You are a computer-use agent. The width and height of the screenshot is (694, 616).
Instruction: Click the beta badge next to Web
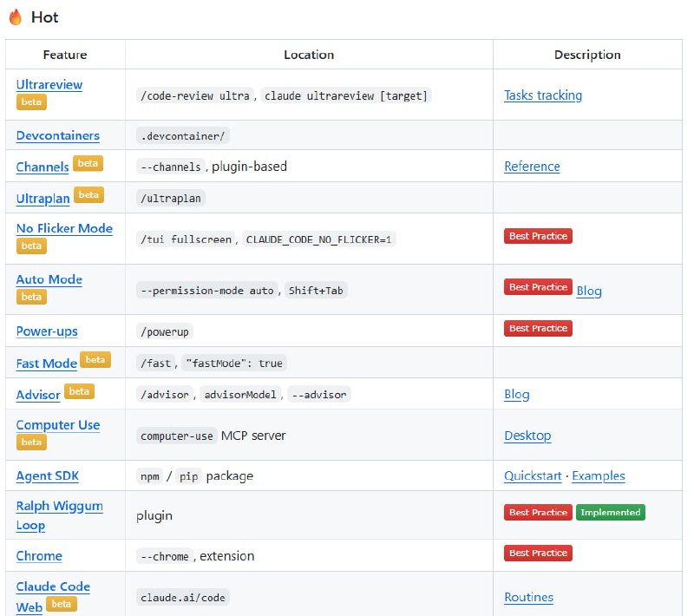(62, 604)
